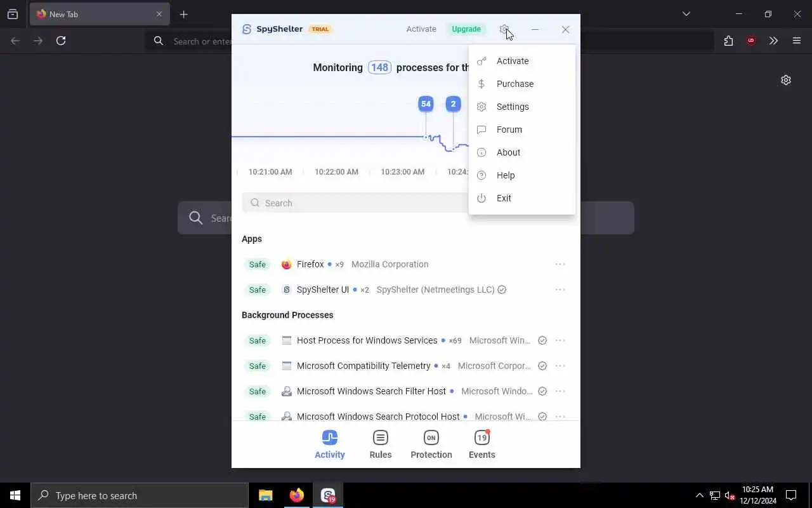
Task: Switch to the Events tab
Action: (x=482, y=444)
